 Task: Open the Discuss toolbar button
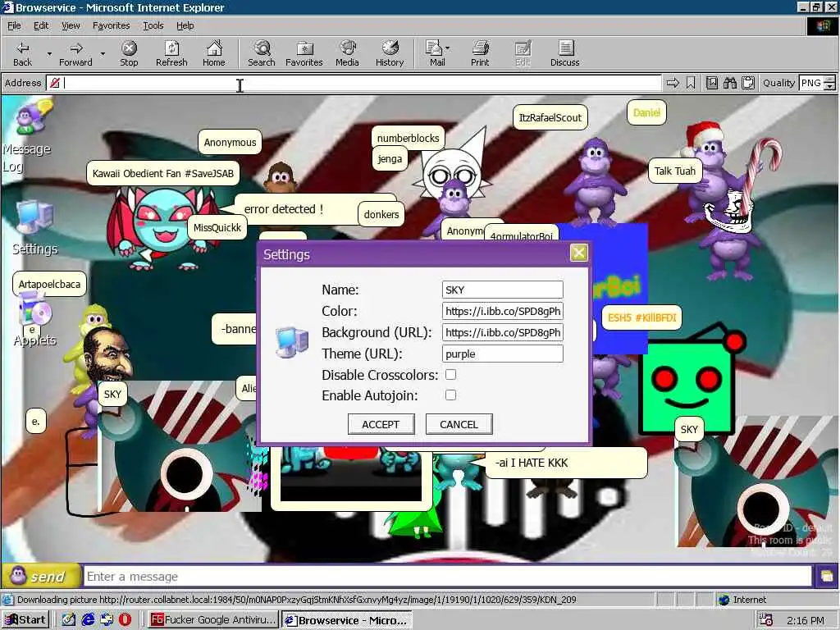(x=564, y=53)
